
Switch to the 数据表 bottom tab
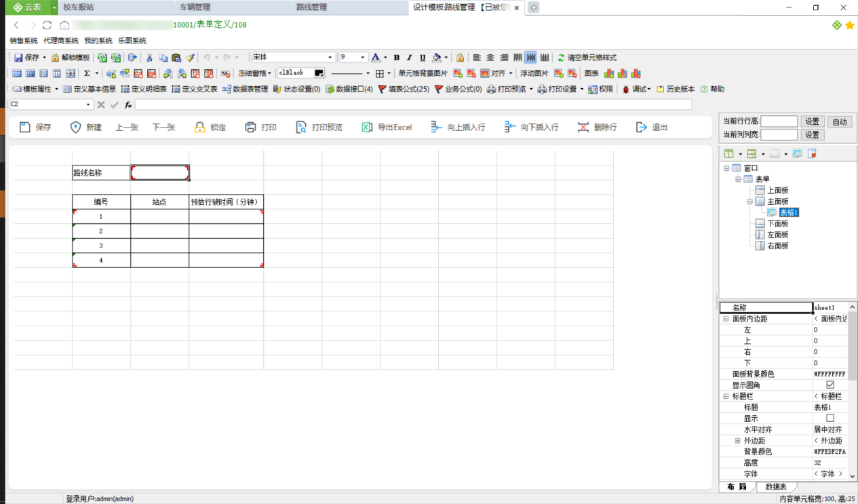(x=776, y=487)
